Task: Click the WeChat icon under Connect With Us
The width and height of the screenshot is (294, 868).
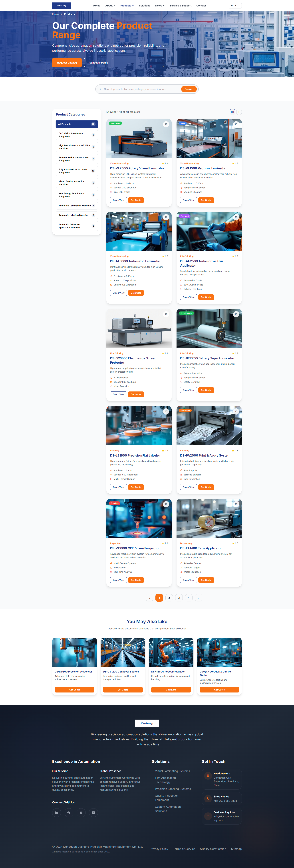Action: coord(69,812)
